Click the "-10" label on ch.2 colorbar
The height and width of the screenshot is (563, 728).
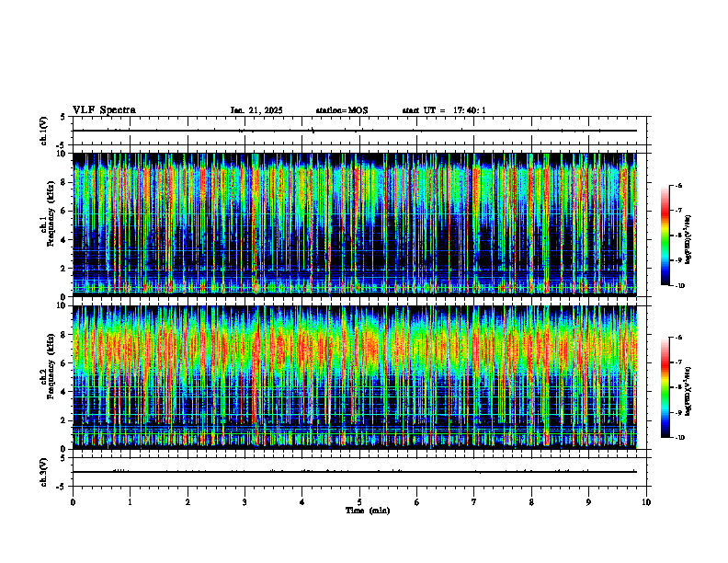click(x=679, y=438)
